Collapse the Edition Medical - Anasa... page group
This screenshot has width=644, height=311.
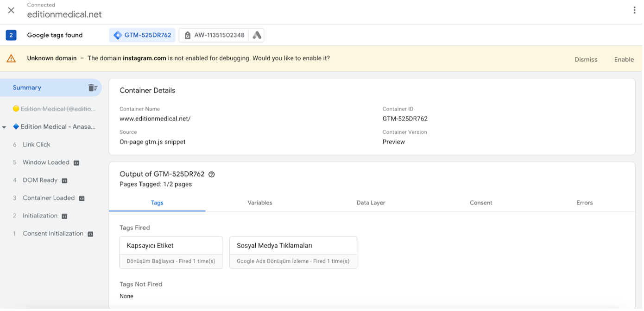(x=4, y=127)
